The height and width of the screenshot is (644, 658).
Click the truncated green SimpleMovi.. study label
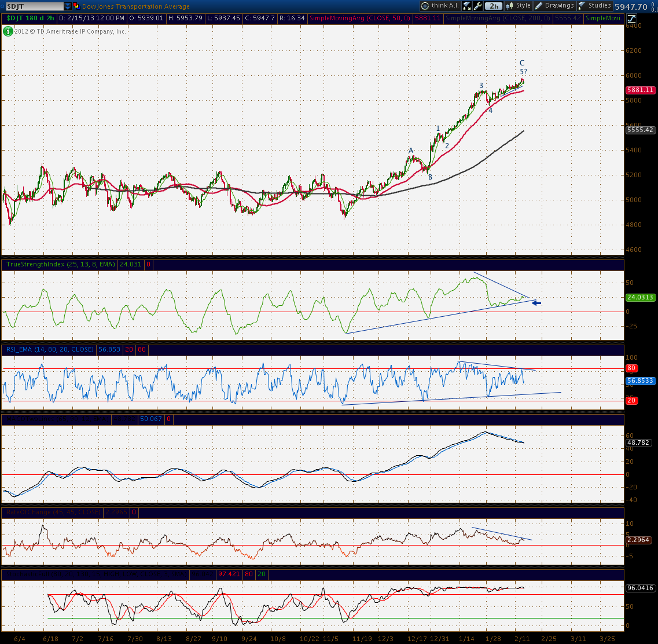tap(605, 18)
